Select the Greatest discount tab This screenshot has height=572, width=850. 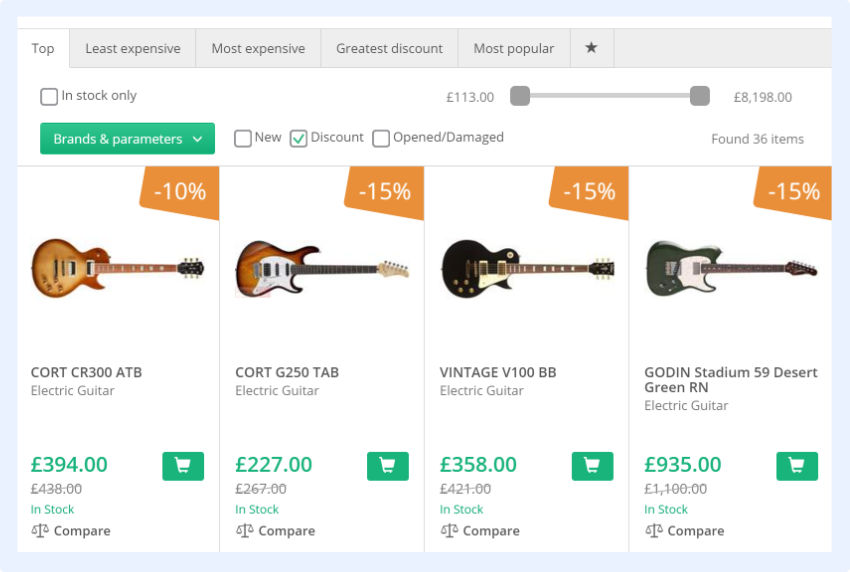[x=389, y=48]
